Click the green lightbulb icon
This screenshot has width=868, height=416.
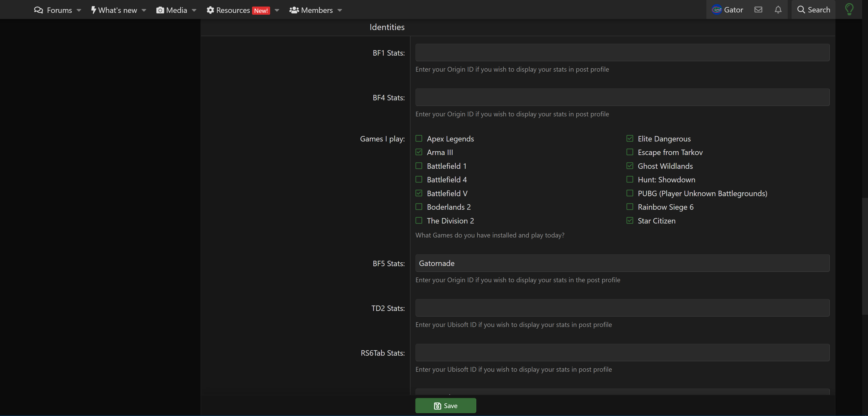pos(849,9)
